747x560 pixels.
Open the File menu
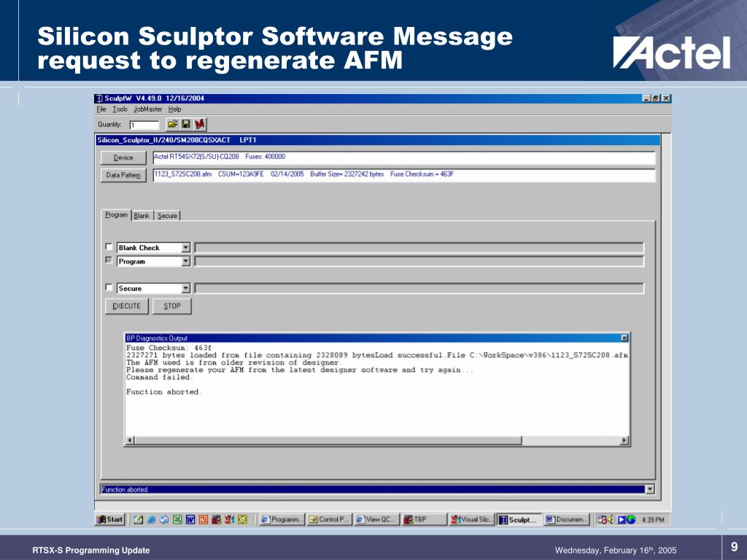pyautogui.click(x=101, y=109)
